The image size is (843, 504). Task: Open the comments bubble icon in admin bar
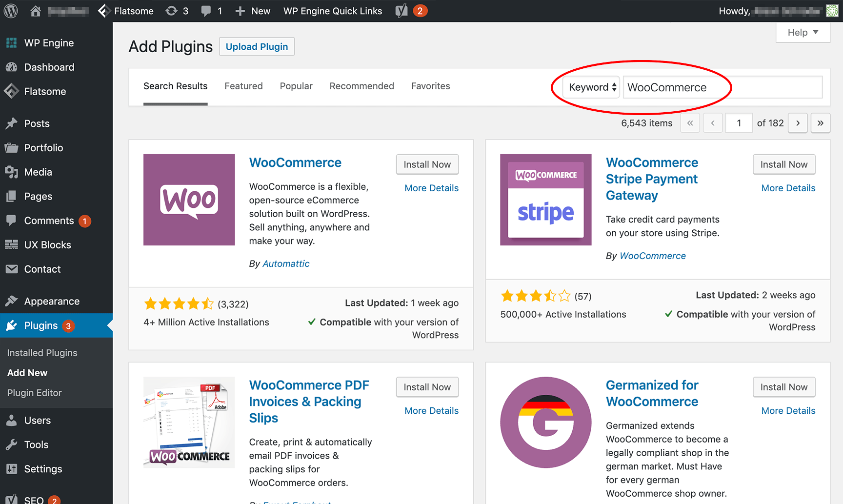tap(206, 11)
